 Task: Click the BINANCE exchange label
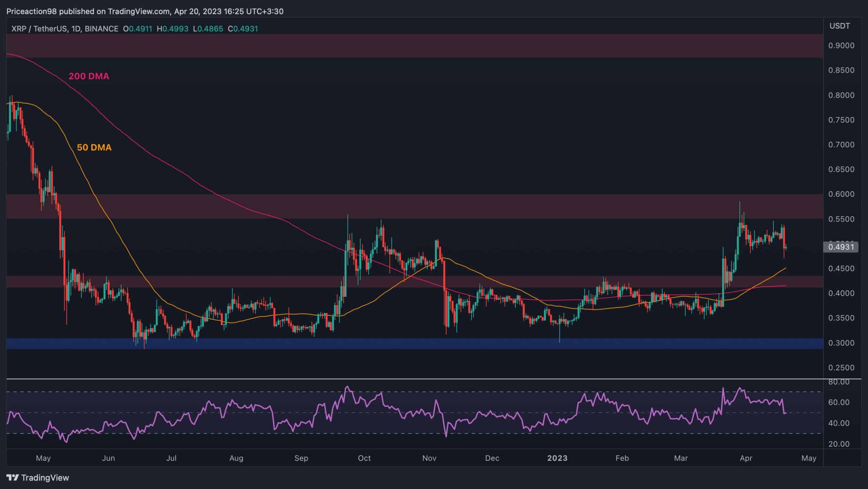pos(101,29)
